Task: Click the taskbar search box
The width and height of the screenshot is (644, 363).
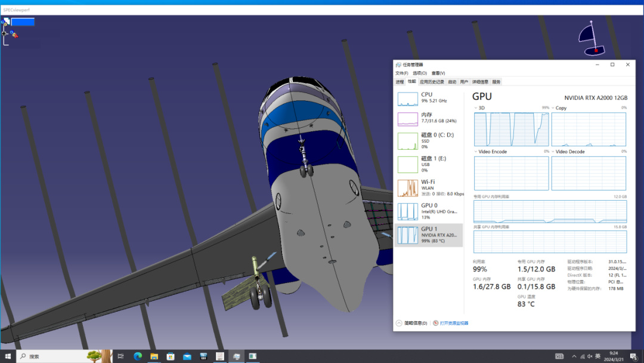Action: pyautogui.click(x=64, y=356)
